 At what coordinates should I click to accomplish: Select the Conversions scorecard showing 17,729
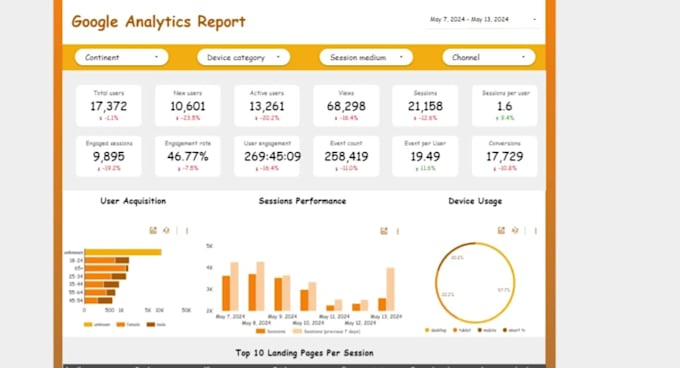[x=504, y=156]
